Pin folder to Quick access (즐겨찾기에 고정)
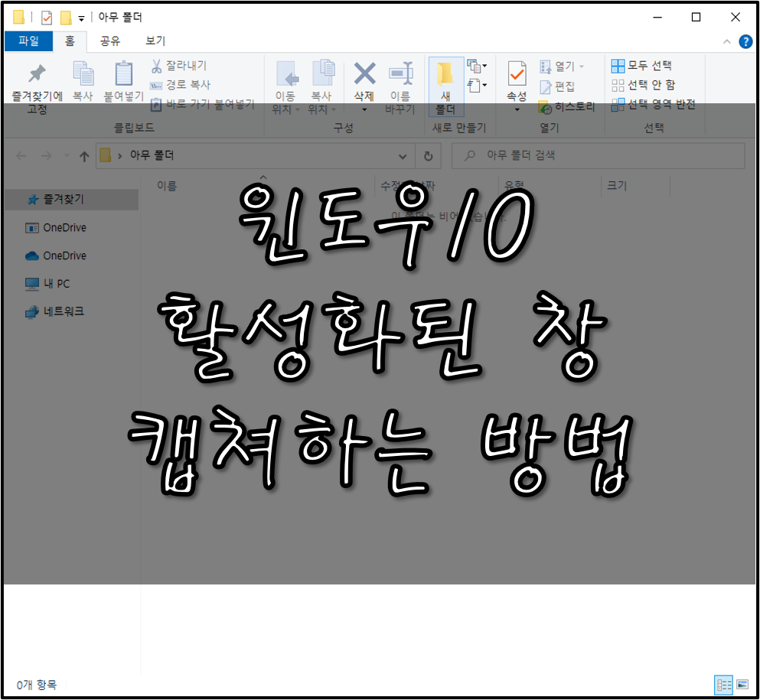 coord(37,88)
